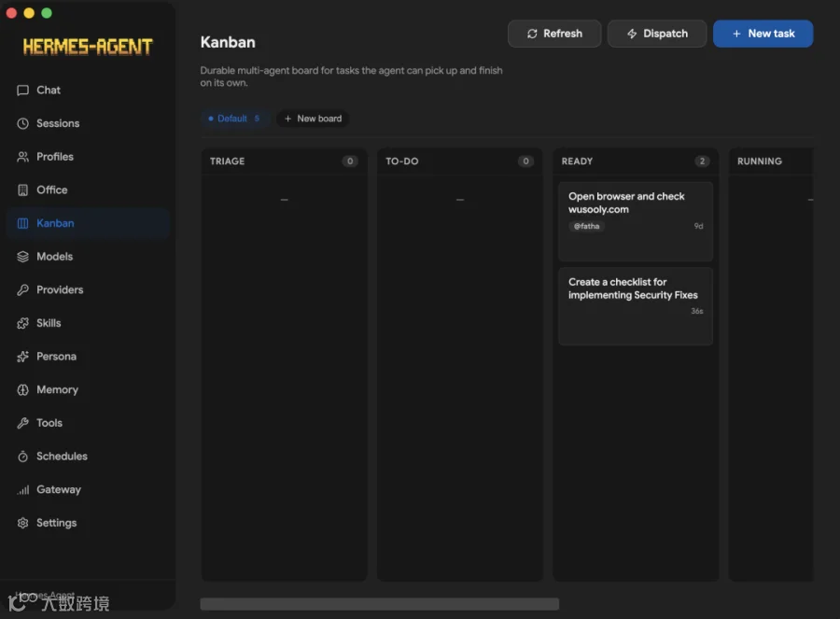Click the Kanban columns icon
Screen dimensions: 840x619
22,223
